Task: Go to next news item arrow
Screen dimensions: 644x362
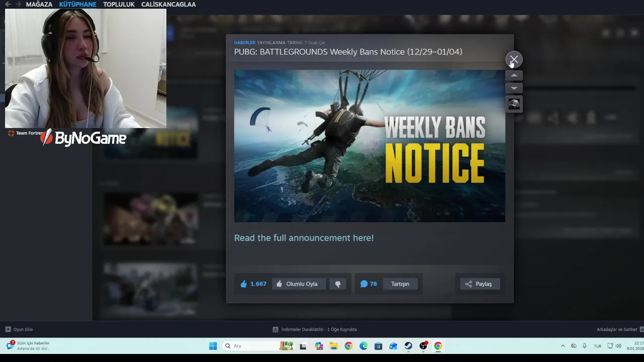Action: pos(514,88)
